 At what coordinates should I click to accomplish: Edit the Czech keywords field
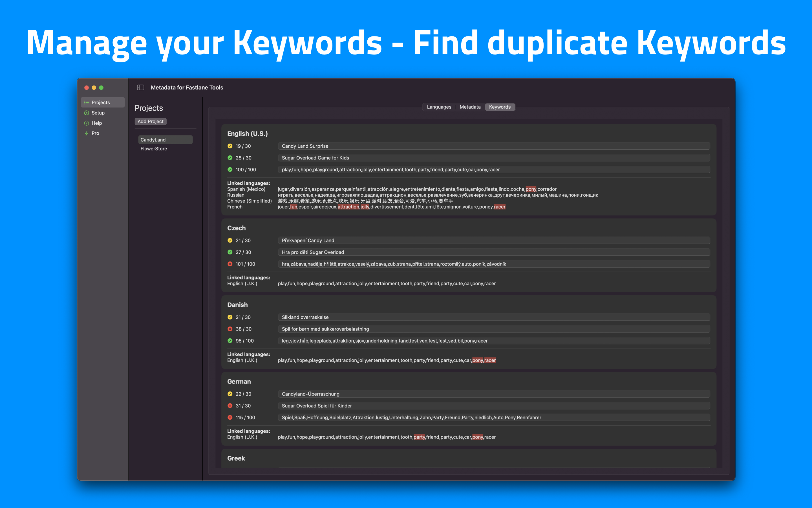pos(494,264)
